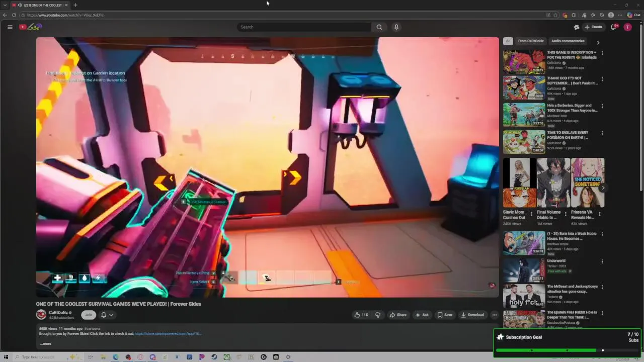644x362 pixels.
Task: Open the Copilot Chat button in browser
Action: 633,15
